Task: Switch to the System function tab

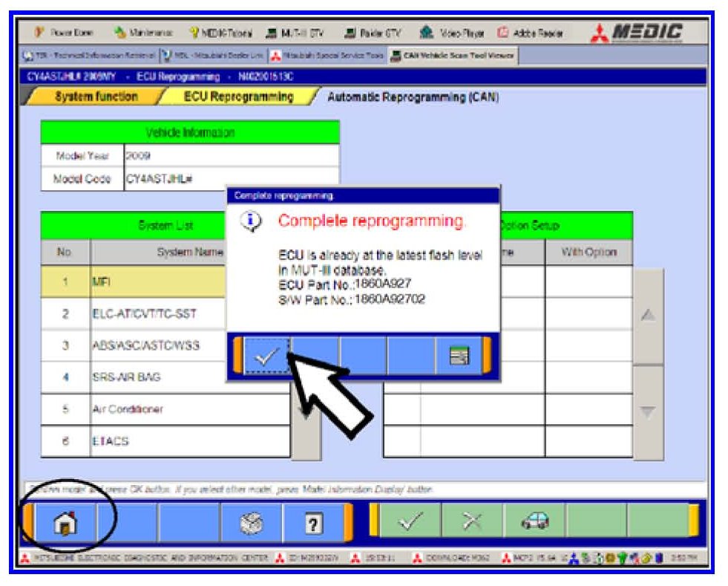Action: pos(95,97)
